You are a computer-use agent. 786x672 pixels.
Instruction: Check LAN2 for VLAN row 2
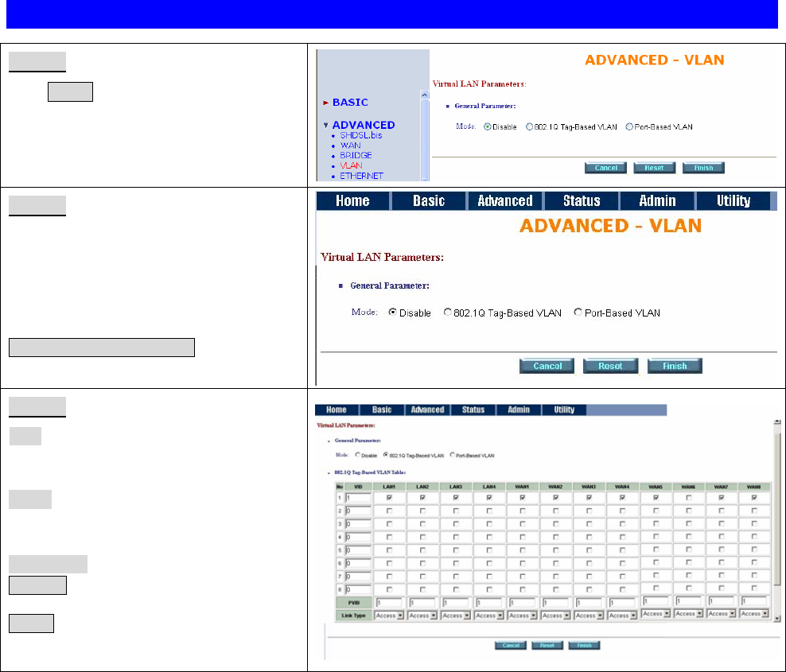[422, 511]
